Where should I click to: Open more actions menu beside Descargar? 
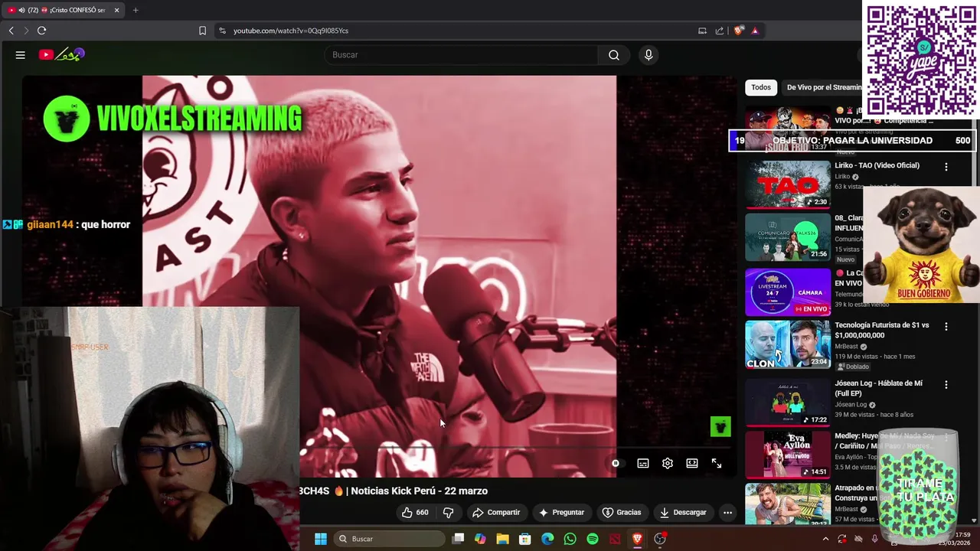728,513
